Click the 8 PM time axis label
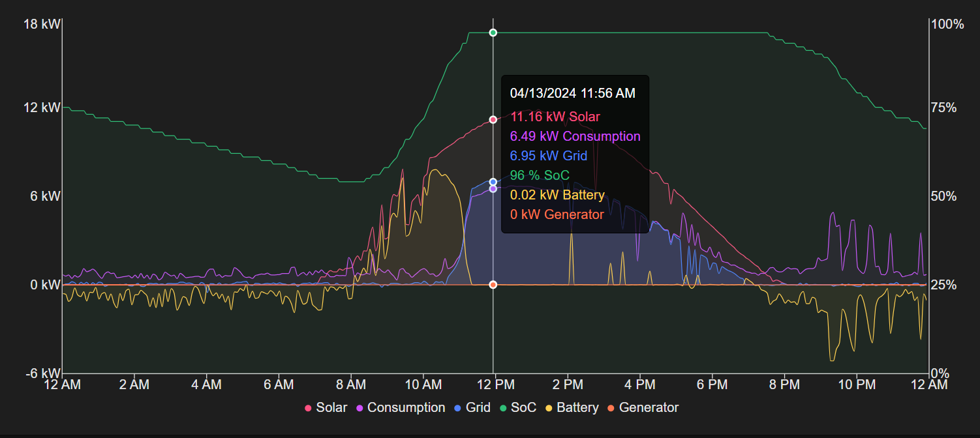Image resolution: width=980 pixels, height=438 pixels. (784, 385)
